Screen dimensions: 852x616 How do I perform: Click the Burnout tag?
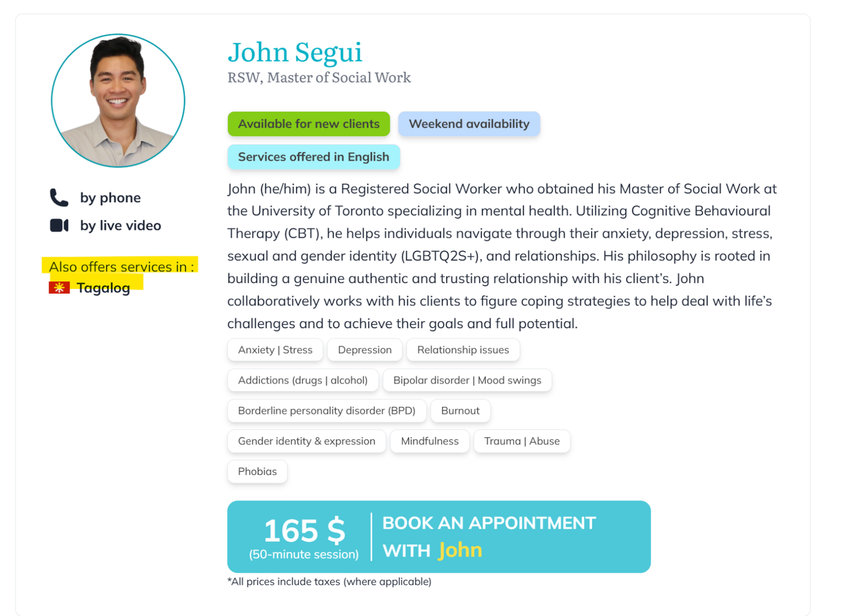[x=460, y=411]
